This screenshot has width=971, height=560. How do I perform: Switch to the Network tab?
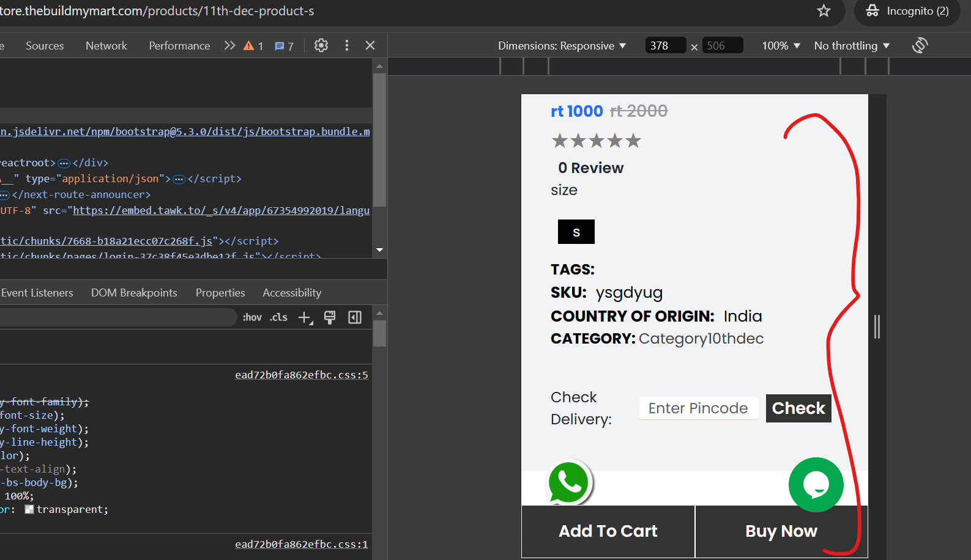point(106,46)
